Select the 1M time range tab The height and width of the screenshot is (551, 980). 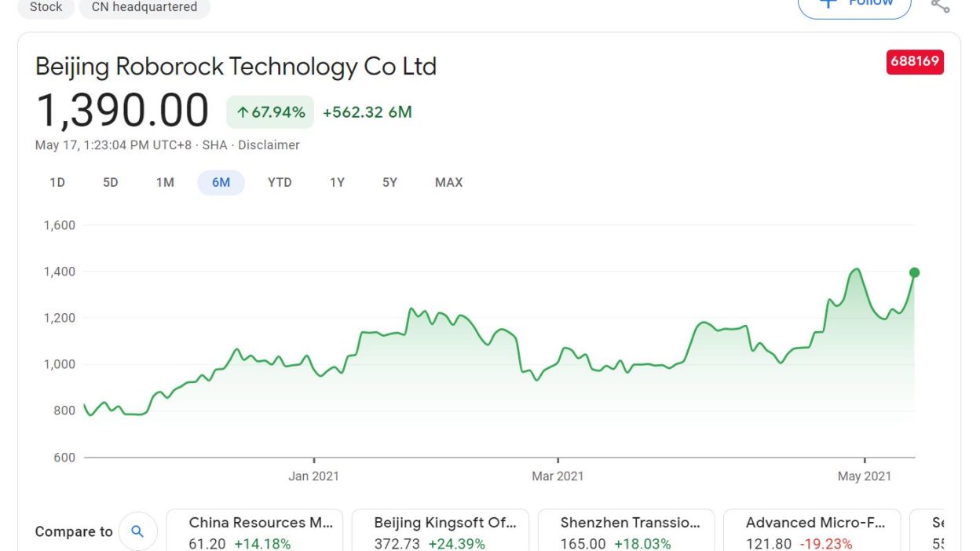click(x=165, y=182)
